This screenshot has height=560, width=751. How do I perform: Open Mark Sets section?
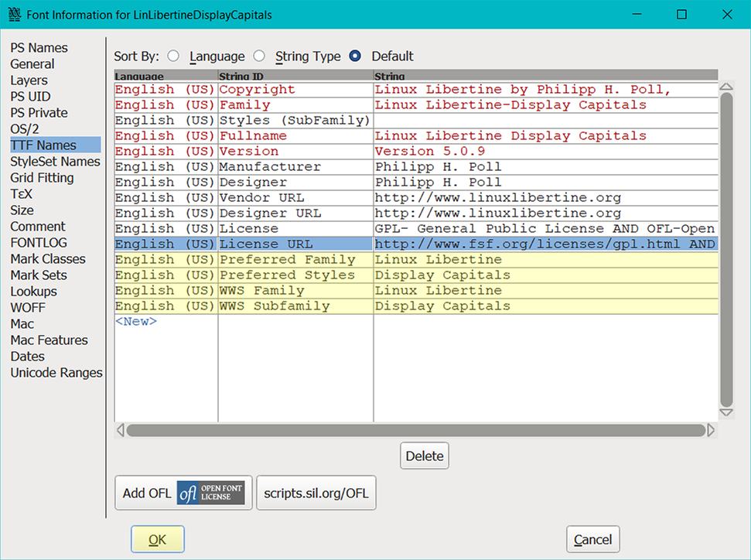(39, 275)
